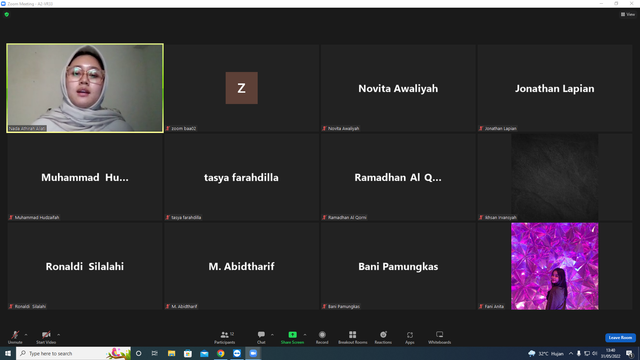This screenshot has height=360, width=640.
Task: Click the green Share Screen button
Action: point(292,337)
